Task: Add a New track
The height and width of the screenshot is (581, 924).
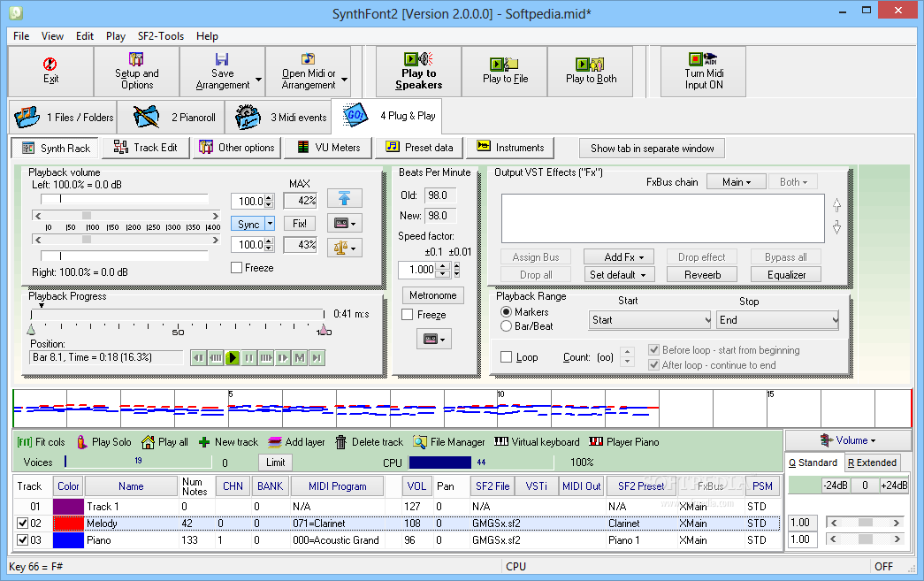Action: click(229, 442)
